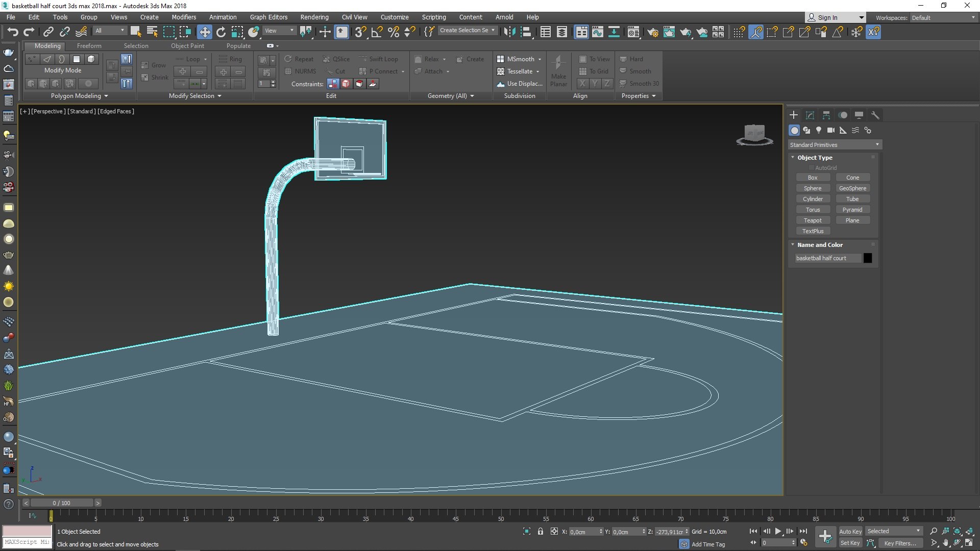Open Create Selection Set dropdown
The image size is (980, 551).
click(467, 31)
